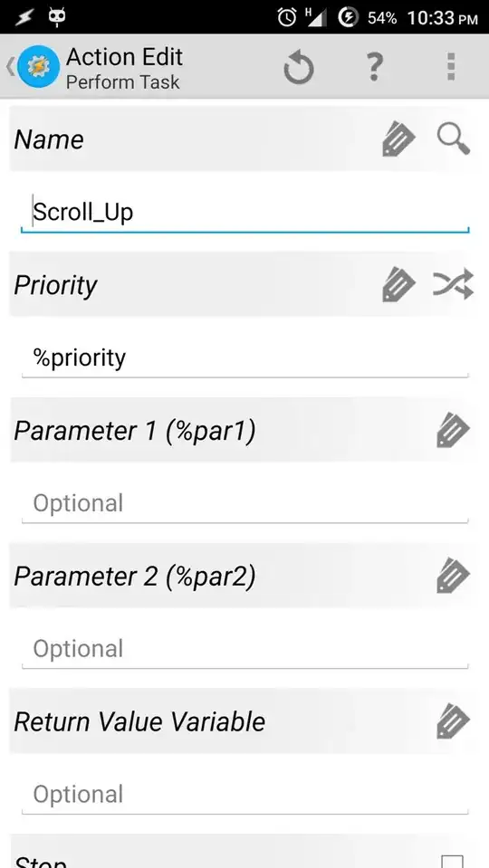489x868 pixels.
Task: Click the shuffle arrows icon in Priority
Action: [453, 284]
